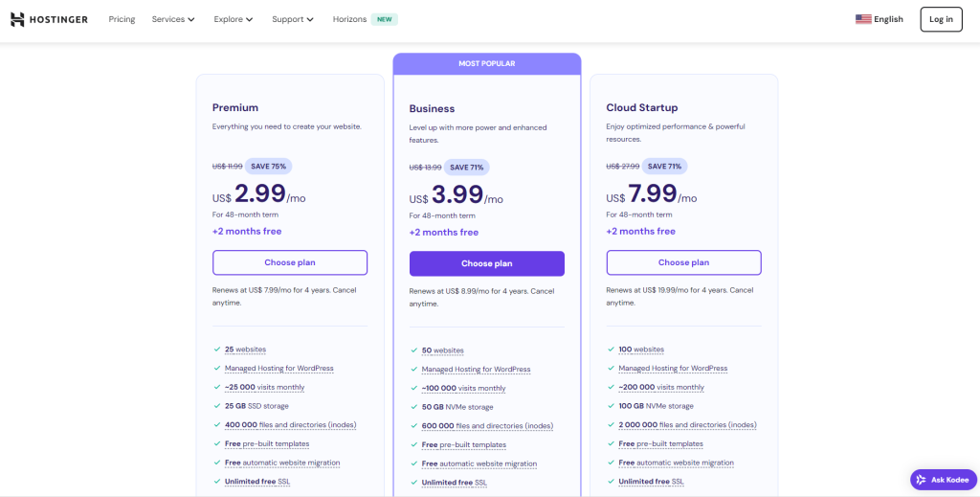Click the 50 websites feature in Business
Viewport: 980px width, 497px height.
tap(442, 350)
